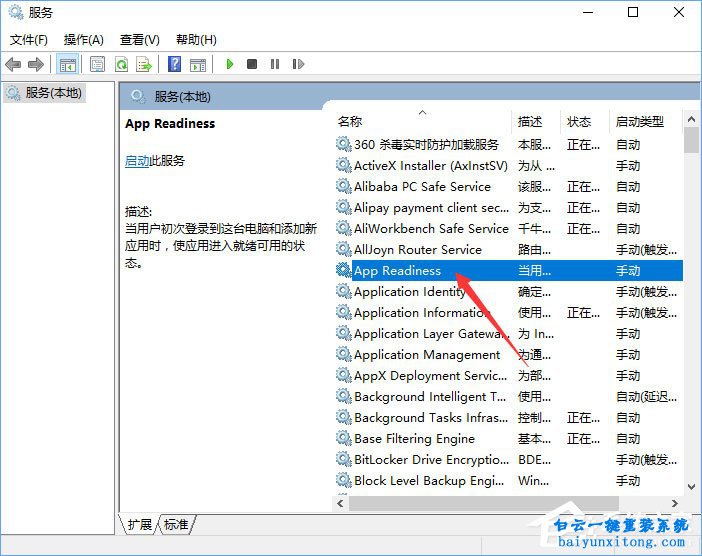Viewport: 702px width, 556px height.
Task: Select the Application Information service name
Action: (x=422, y=312)
